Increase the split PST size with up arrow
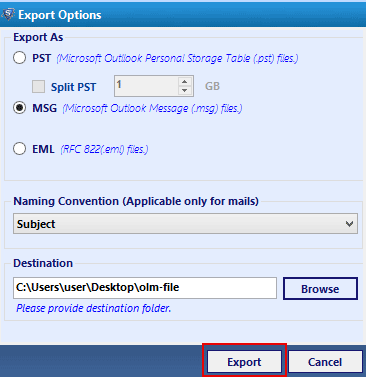The height and width of the screenshot is (377, 366). point(185,81)
